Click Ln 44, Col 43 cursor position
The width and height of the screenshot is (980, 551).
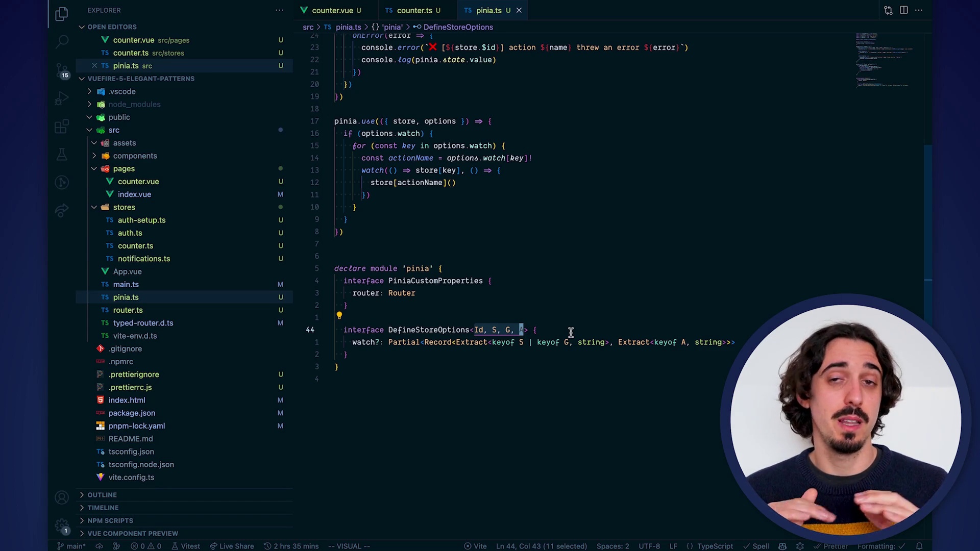(542, 546)
